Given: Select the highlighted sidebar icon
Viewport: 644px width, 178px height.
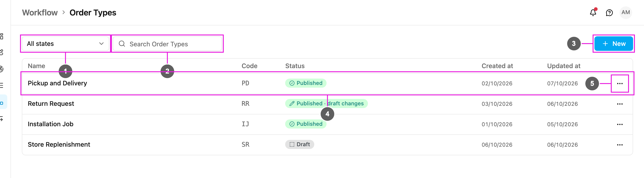Looking at the screenshot, I should (x=2, y=102).
